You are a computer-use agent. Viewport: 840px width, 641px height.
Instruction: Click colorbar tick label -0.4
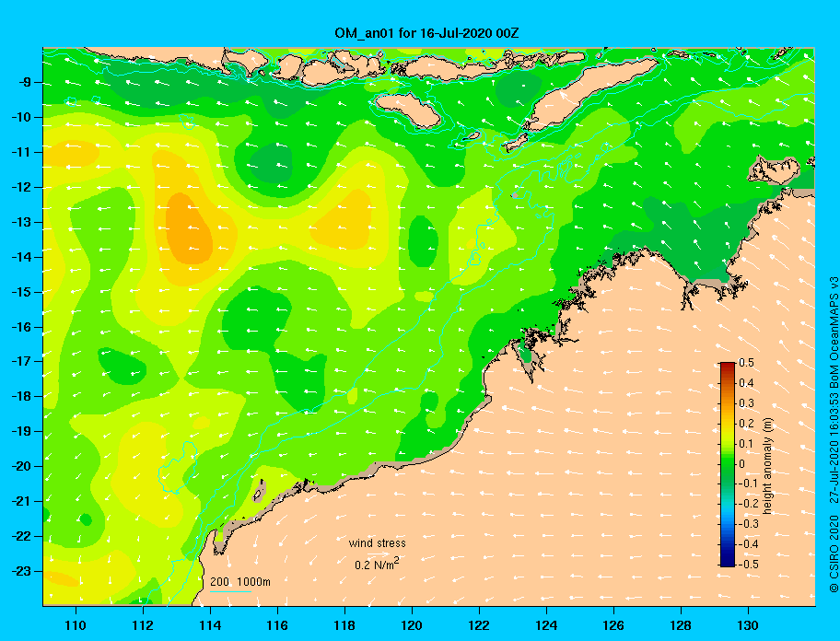tap(748, 544)
